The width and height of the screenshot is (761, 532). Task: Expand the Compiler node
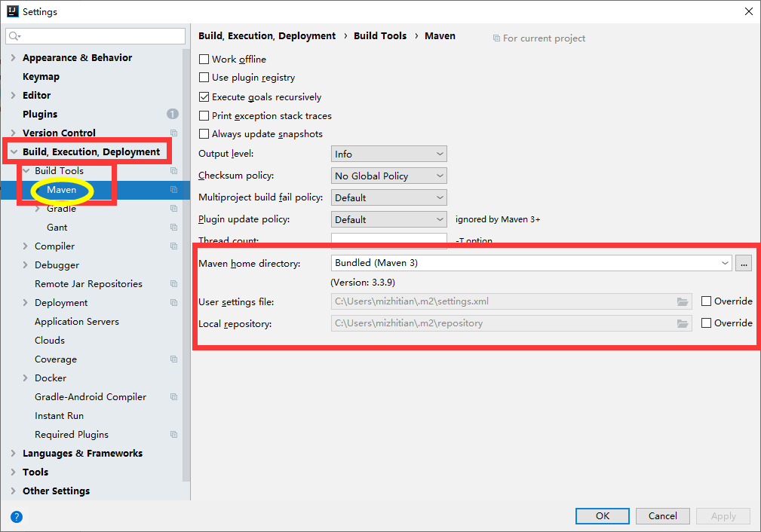point(26,246)
